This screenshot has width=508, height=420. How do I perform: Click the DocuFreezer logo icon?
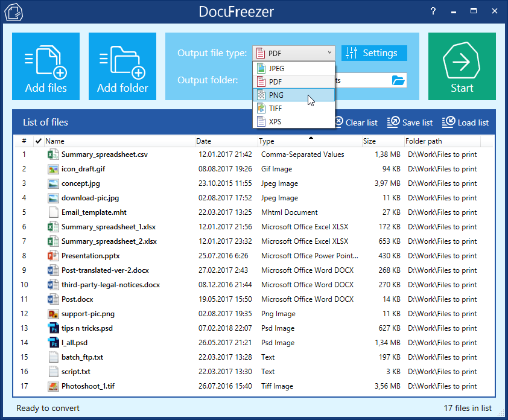click(x=14, y=12)
